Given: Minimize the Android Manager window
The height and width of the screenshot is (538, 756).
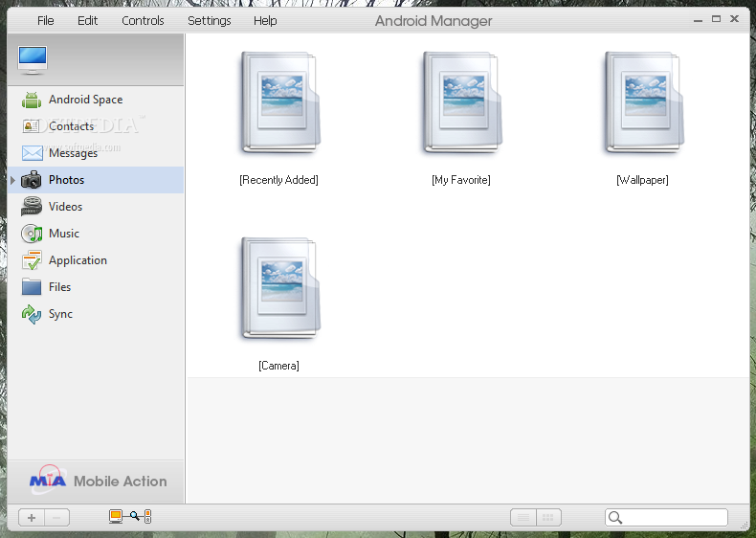Looking at the screenshot, I should point(698,20).
